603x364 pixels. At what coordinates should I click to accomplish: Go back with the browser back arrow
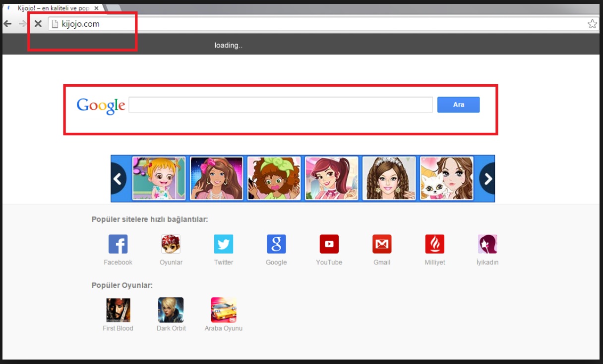7,24
